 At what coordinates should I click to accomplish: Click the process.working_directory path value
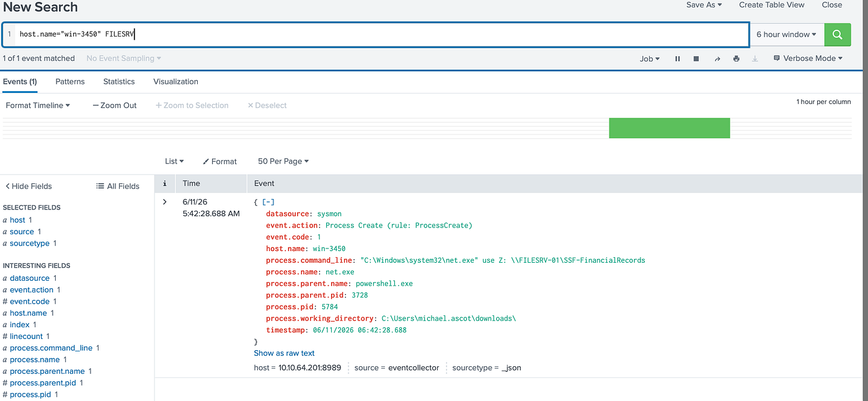[x=449, y=319]
